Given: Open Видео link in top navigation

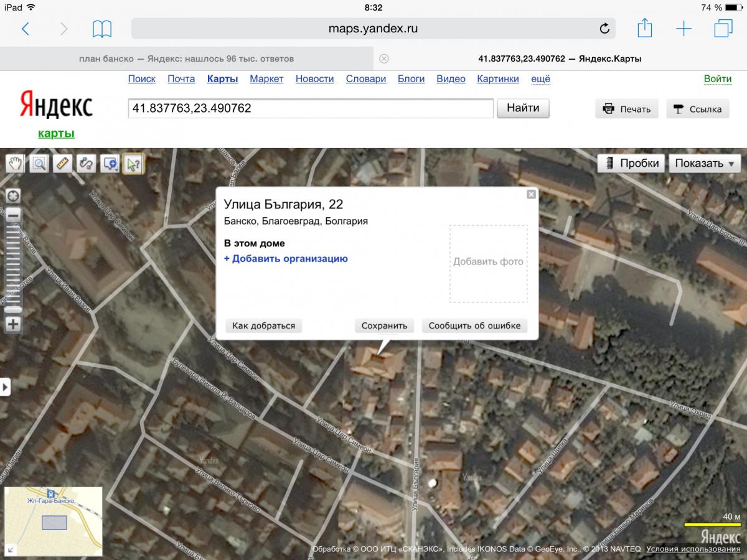Looking at the screenshot, I should point(451,79).
